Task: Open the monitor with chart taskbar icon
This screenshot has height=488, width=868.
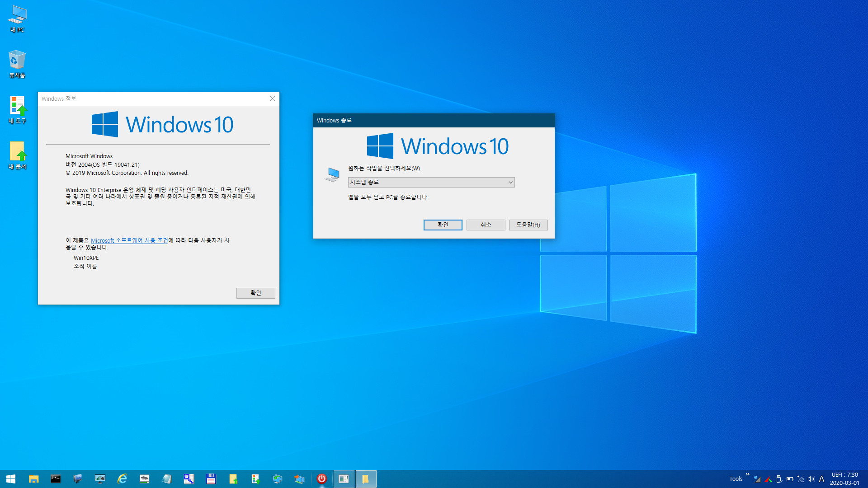Action: (100, 479)
